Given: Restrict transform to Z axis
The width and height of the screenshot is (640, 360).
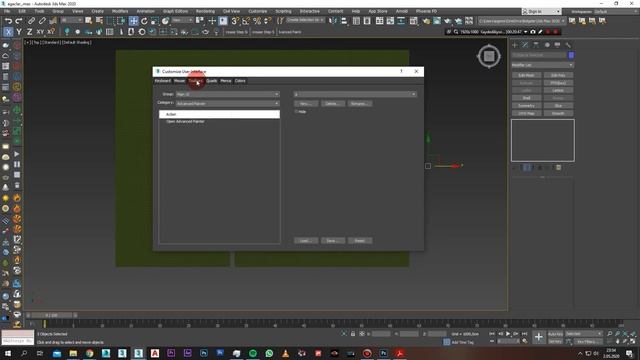Looking at the screenshot, I should pyautogui.click(x=29, y=32).
